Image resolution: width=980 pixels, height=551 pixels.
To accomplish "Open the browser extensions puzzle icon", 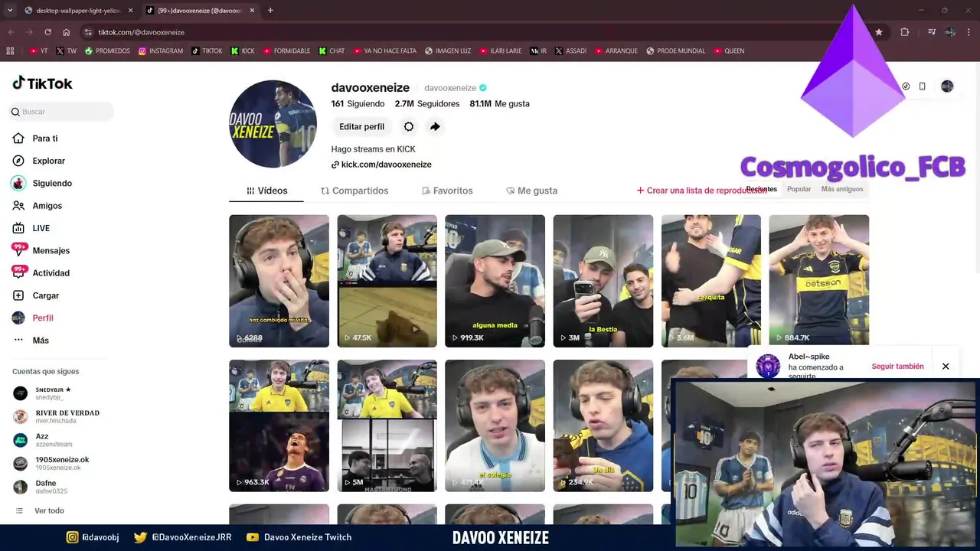I will pos(905,32).
